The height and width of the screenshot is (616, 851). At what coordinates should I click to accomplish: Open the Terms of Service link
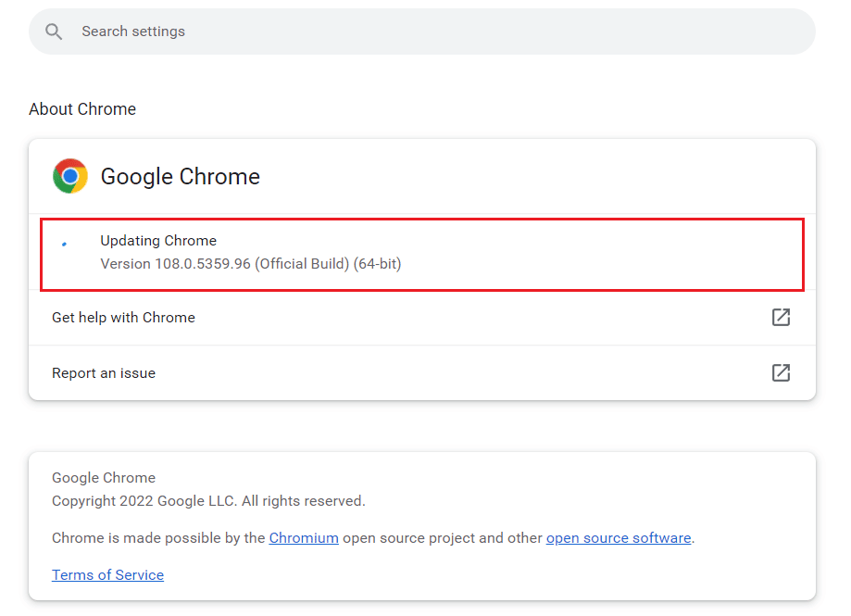click(107, 574)
